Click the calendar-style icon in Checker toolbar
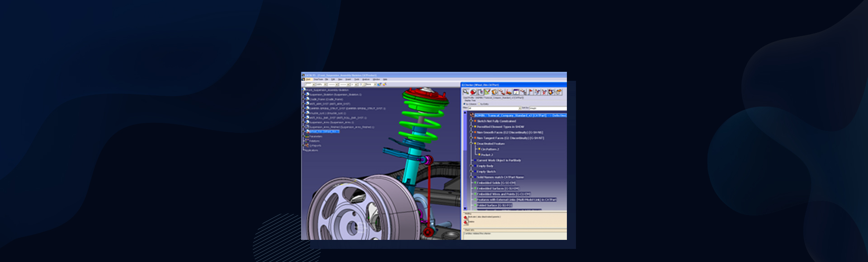 pos(516,92)
